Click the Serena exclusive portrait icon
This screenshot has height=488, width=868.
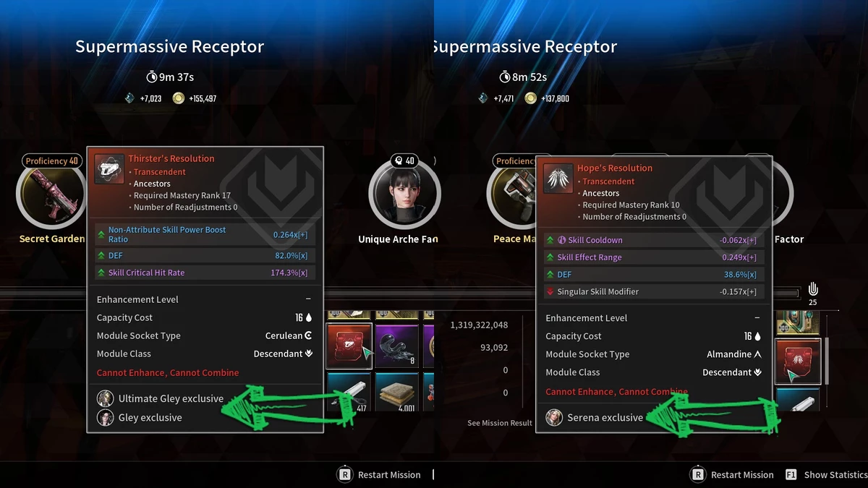coord(554,417)
